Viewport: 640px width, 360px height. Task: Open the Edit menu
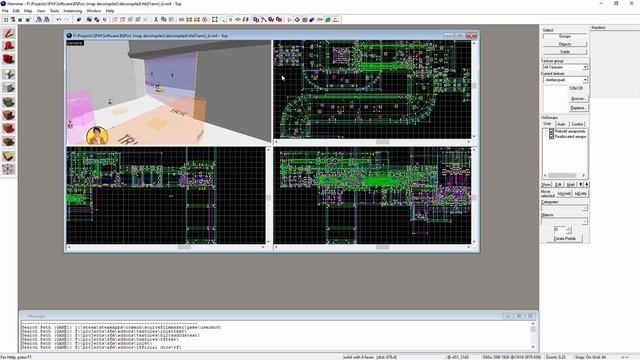pyautogui.click(x=16, y=11)
